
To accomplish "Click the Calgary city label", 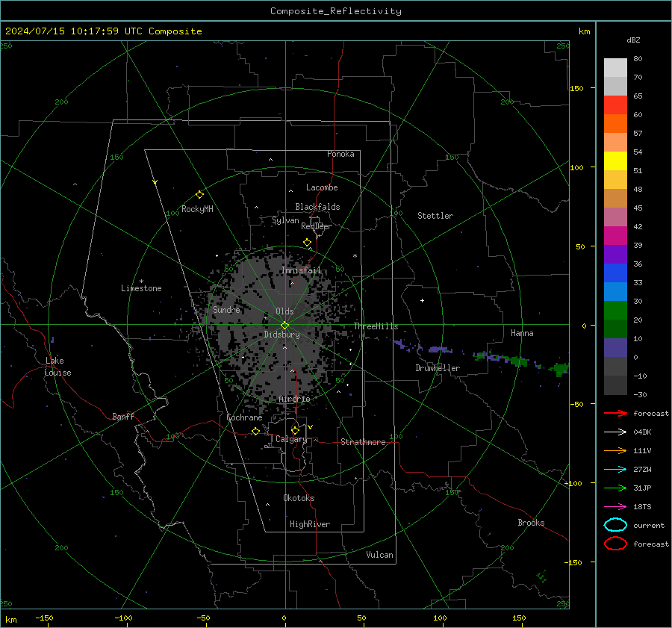I will tap(291, 439).
